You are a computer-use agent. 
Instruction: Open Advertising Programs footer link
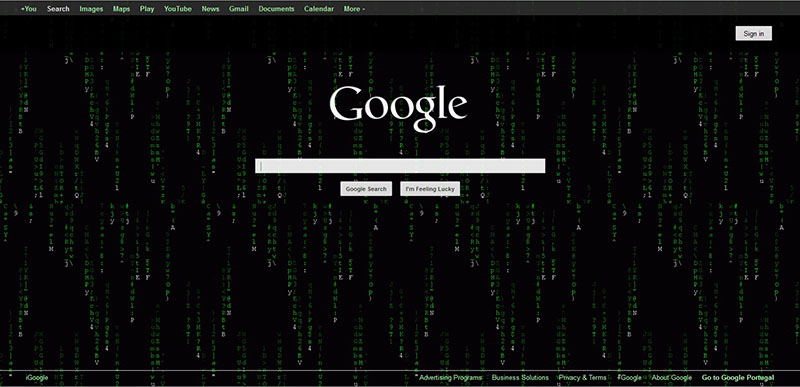pyautogui.click(x=451, y=378)
